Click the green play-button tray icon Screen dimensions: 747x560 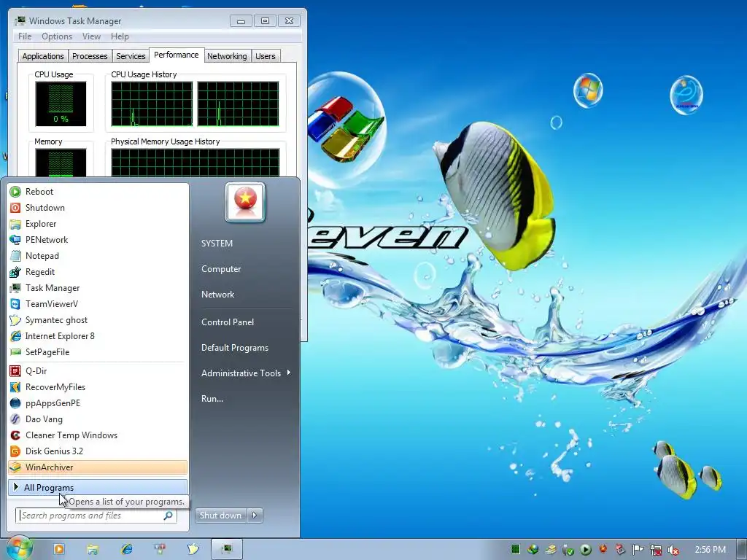tap(586, 550)
